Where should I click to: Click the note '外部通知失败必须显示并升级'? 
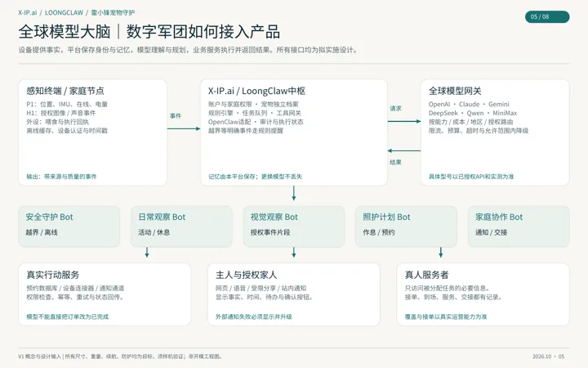coord(254,317)
